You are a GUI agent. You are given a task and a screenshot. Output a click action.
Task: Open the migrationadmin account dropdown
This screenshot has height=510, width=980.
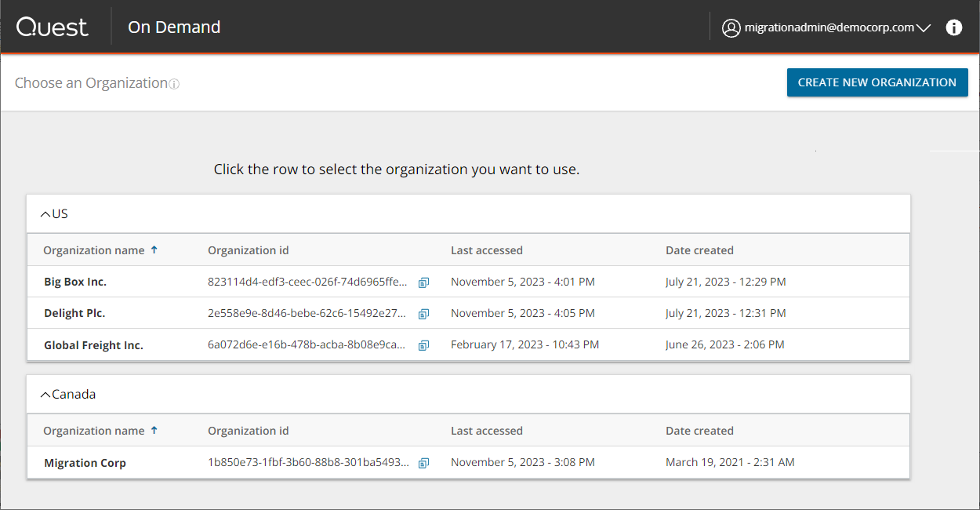coord(923,28)
